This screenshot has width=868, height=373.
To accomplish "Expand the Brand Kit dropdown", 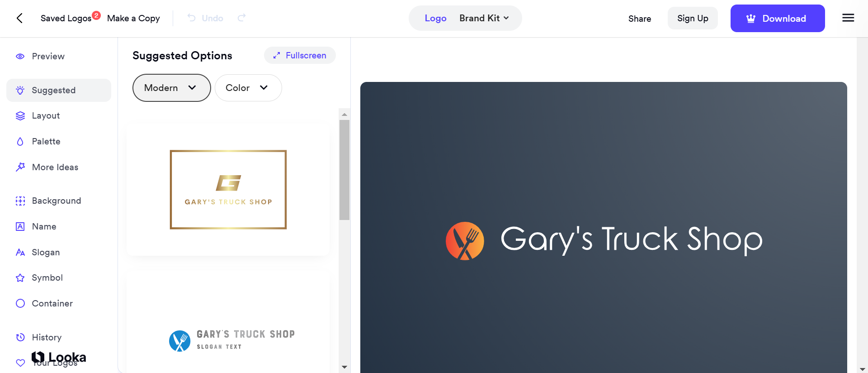I will pos(484,18).
